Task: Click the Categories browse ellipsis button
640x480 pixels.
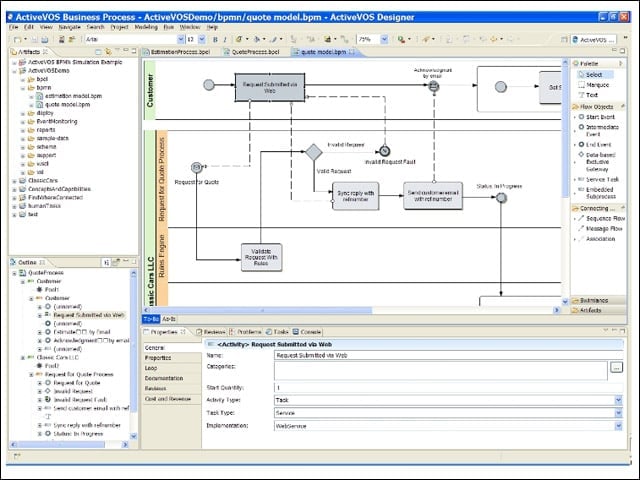Action: [616, 367]
